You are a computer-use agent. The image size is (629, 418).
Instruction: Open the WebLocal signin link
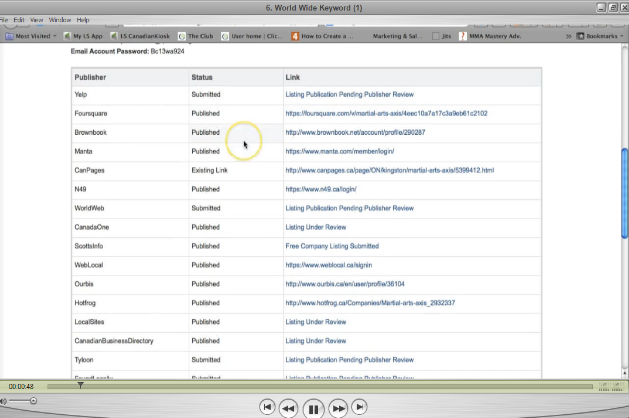329,265
